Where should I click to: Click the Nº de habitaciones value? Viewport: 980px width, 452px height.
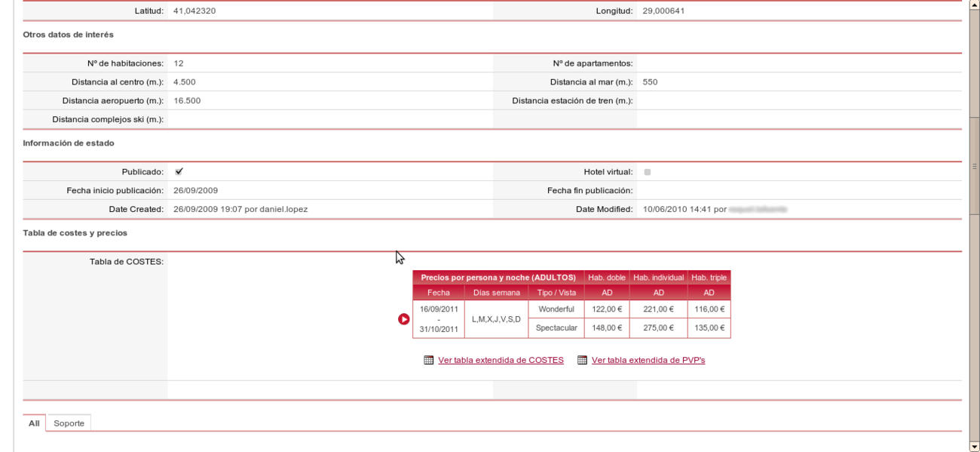click(x=176, y=63)
